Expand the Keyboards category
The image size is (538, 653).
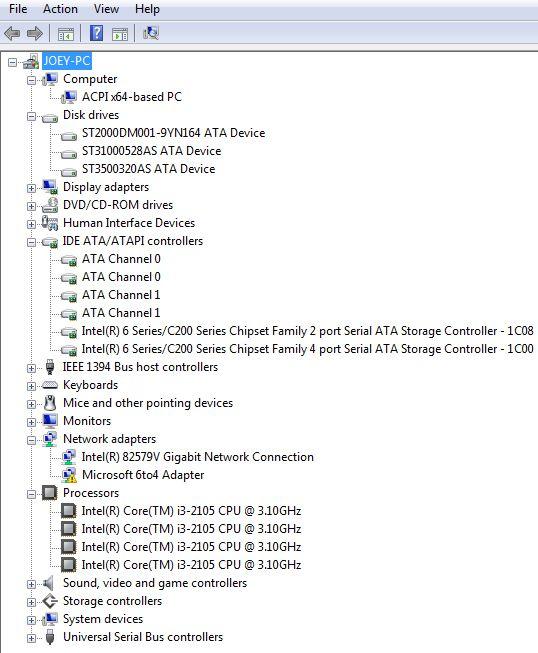tap(31, 386)
